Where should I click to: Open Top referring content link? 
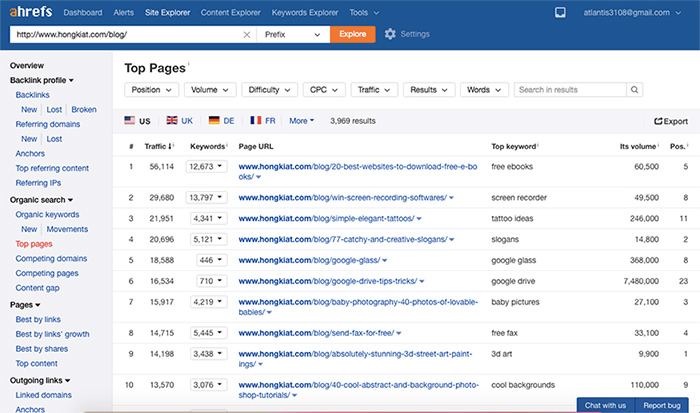52,168
